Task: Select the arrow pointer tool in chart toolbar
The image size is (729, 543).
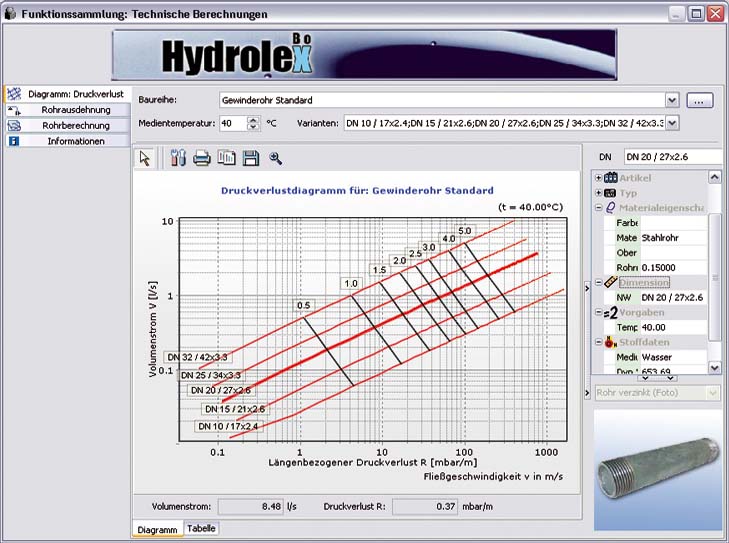Action: tap(144, 158)
